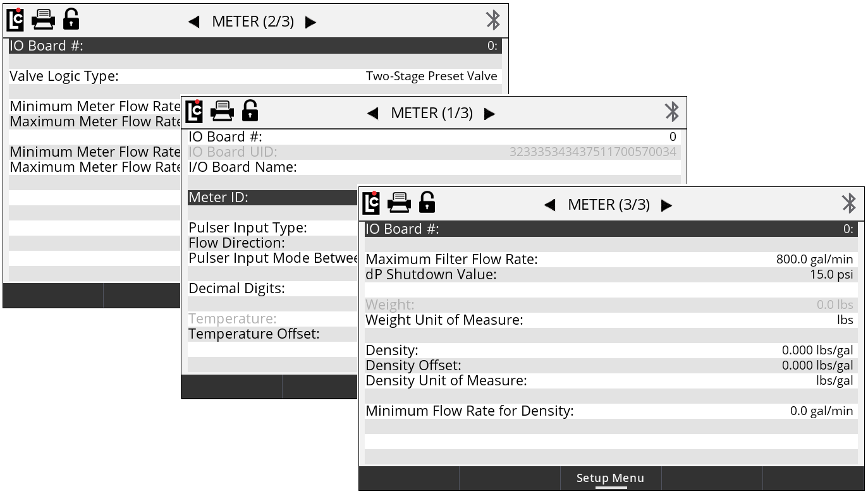868x494 pixels.
Task: Click the Bluetooth icon in METER (2/3)
Action: coord(493,20)
